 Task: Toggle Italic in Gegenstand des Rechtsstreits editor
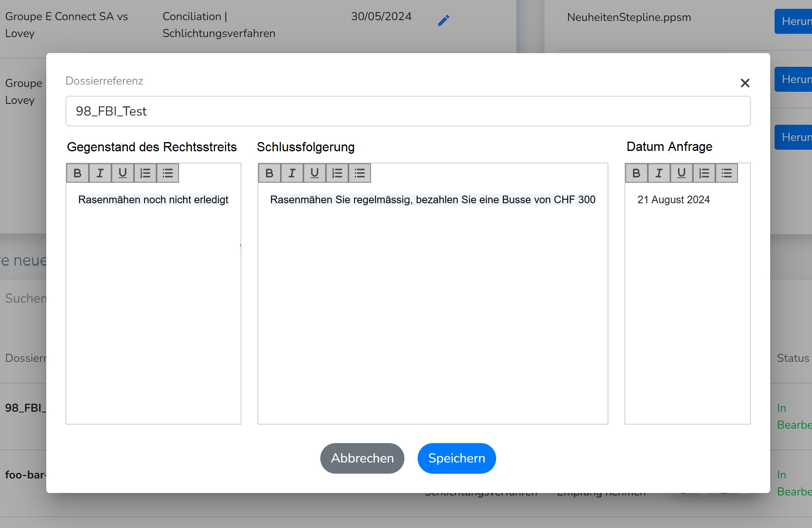point(100,173)
